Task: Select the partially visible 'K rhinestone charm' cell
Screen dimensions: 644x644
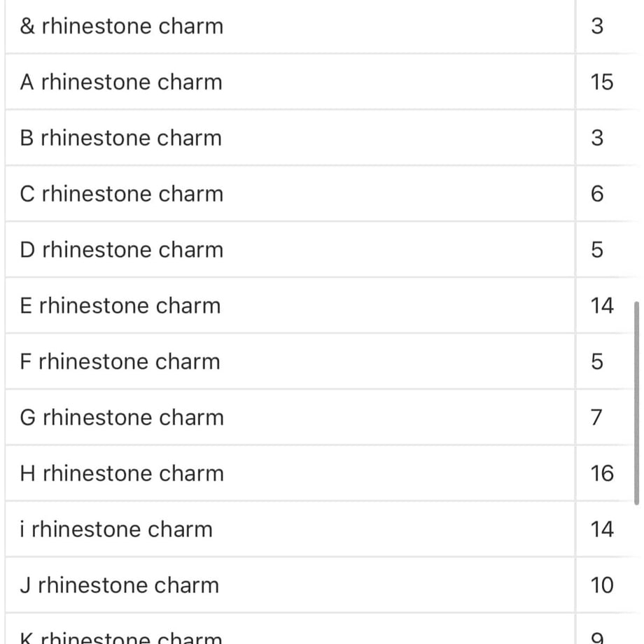Action: [290, 629]
